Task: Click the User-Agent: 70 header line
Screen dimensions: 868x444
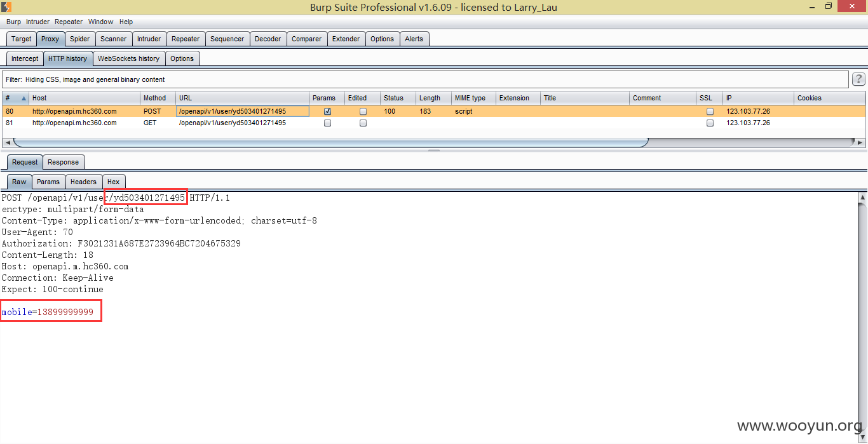Action: click(37, 232)
